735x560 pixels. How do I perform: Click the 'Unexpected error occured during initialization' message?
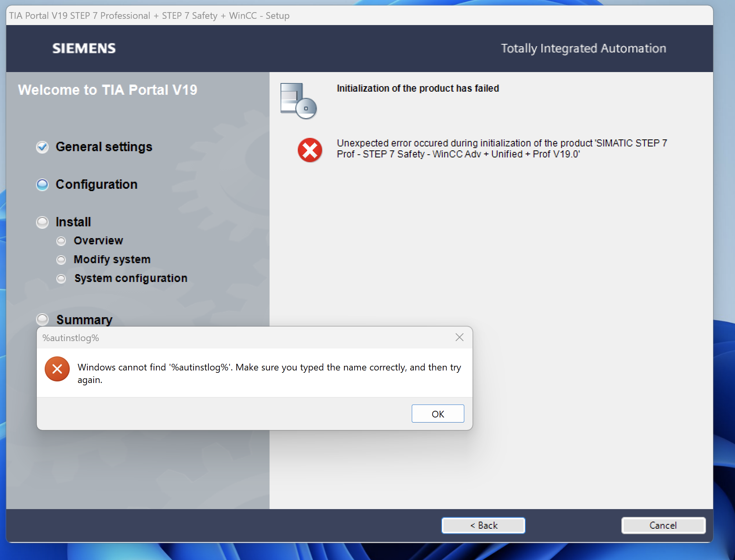tap(502, 148)
